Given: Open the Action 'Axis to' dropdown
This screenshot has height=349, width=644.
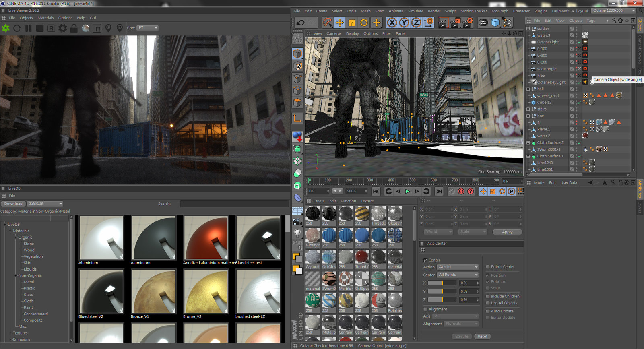Looking at the screenshot, I should [458, 267].
